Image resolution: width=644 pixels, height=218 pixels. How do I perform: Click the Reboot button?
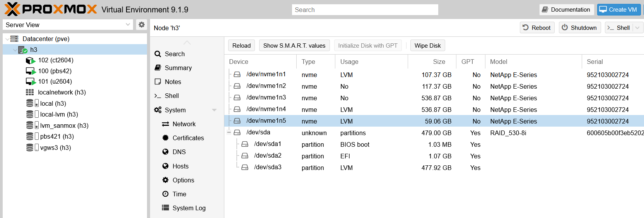click(x=537, y=27)
